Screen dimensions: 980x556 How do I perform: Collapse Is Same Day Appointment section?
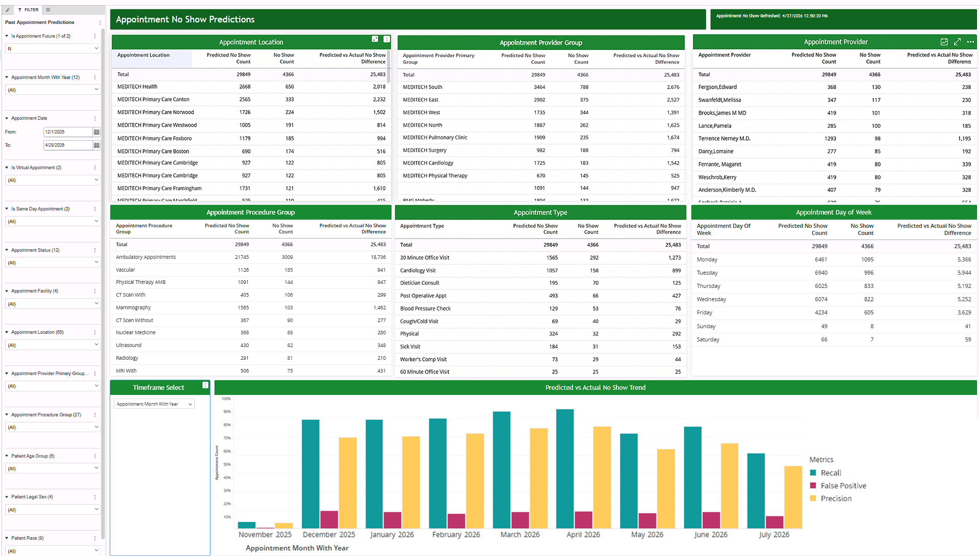point(7,209)
